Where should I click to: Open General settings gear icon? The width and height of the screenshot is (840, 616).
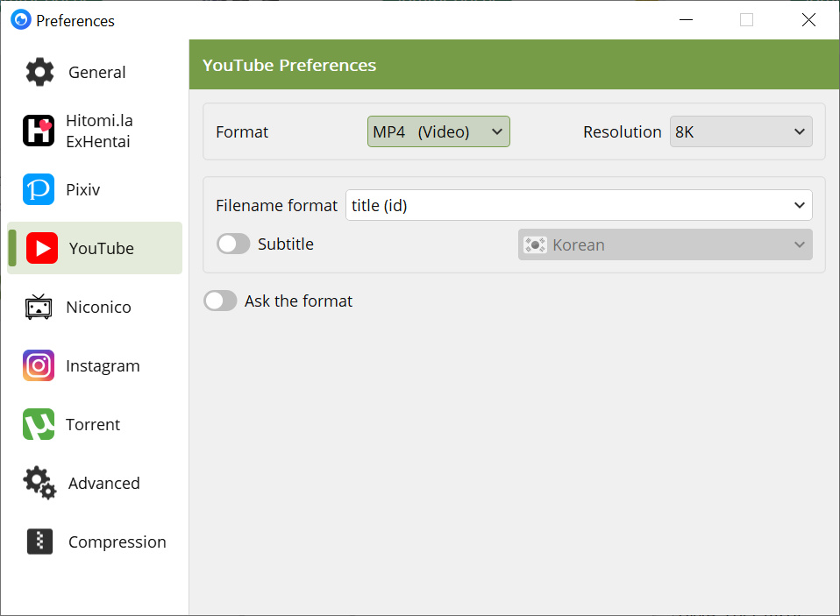coord(39,72)
